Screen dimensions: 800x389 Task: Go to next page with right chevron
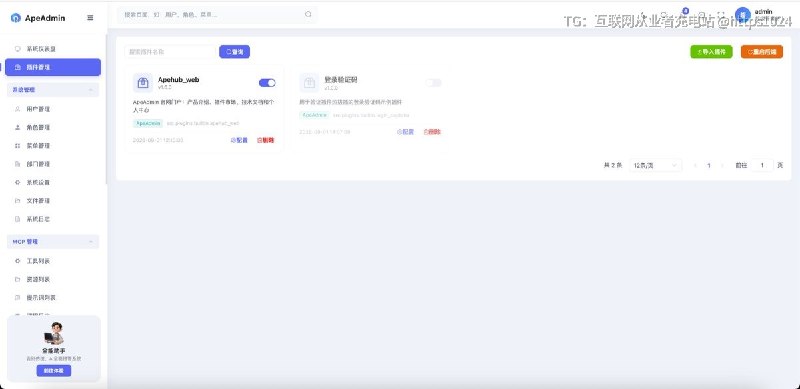point(722,165)
